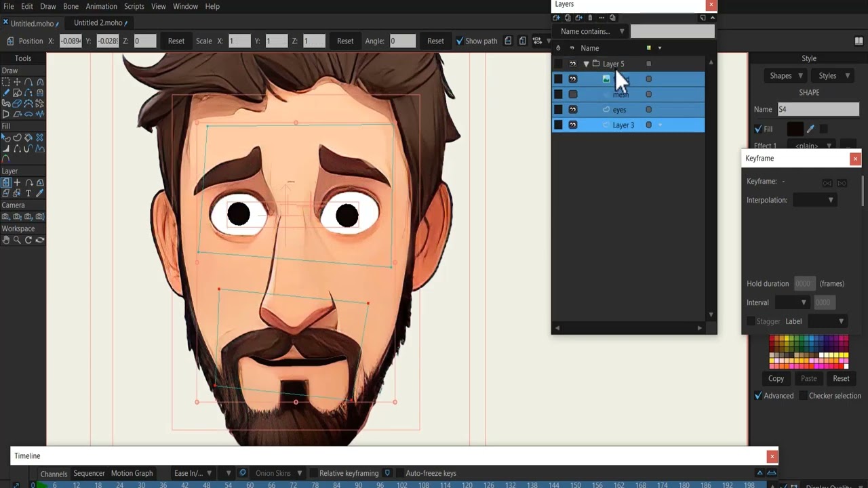Open the Animation menu
The image size is (868, 488).
point(102,6)
